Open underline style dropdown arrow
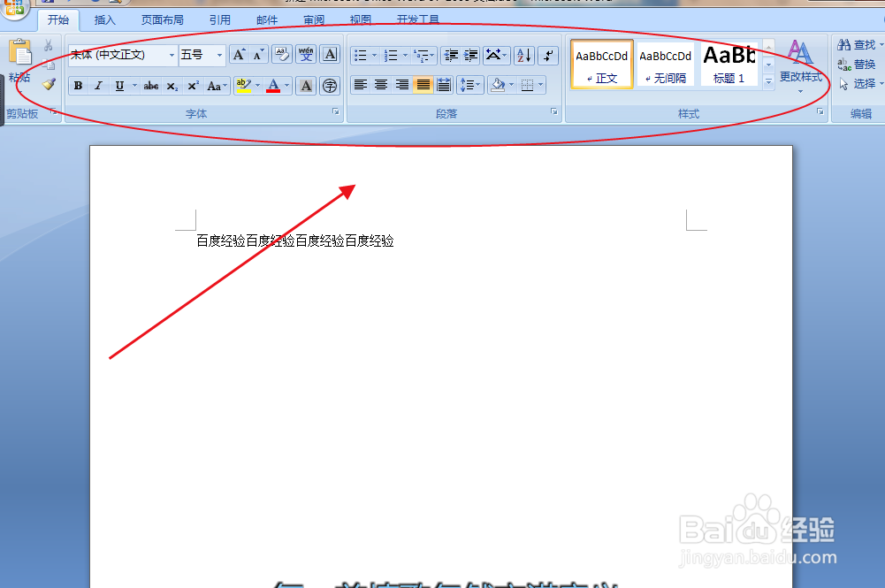 pos(134,86)
